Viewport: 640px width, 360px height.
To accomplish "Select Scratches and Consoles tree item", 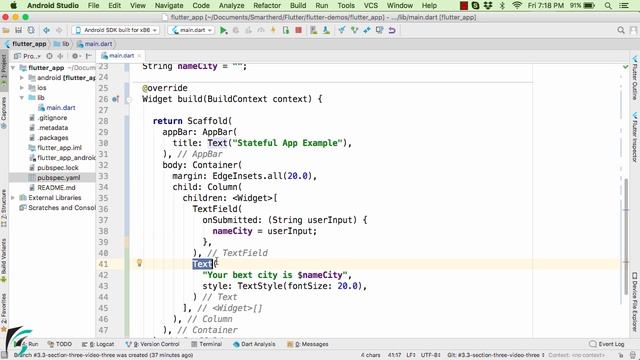I will click(x=58, y=208).
